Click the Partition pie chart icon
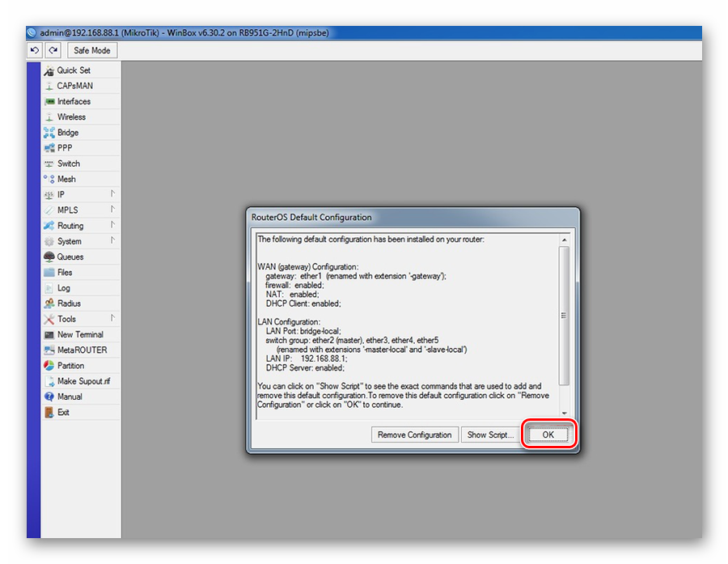Image resolution: width=728 pixels, height=564 pixels. tap(49, 366)
